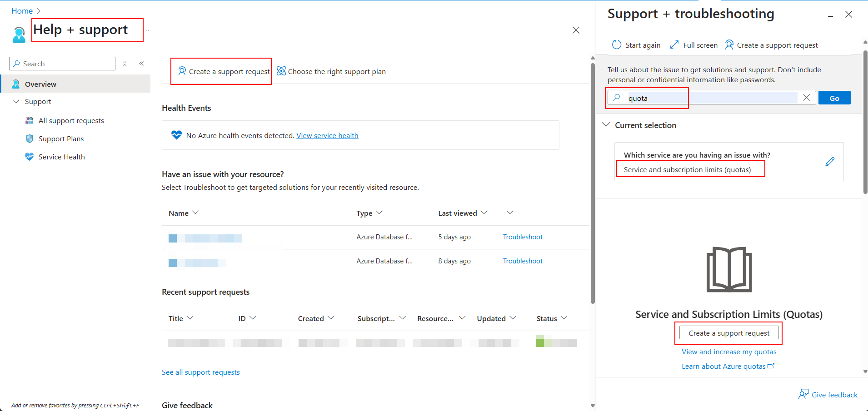Sort by Name column chevron
The image size is (868, 411).
195,213
